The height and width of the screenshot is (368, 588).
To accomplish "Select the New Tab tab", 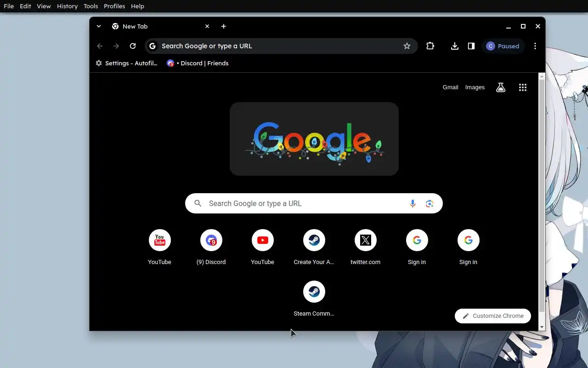I will tap(160, 26).
